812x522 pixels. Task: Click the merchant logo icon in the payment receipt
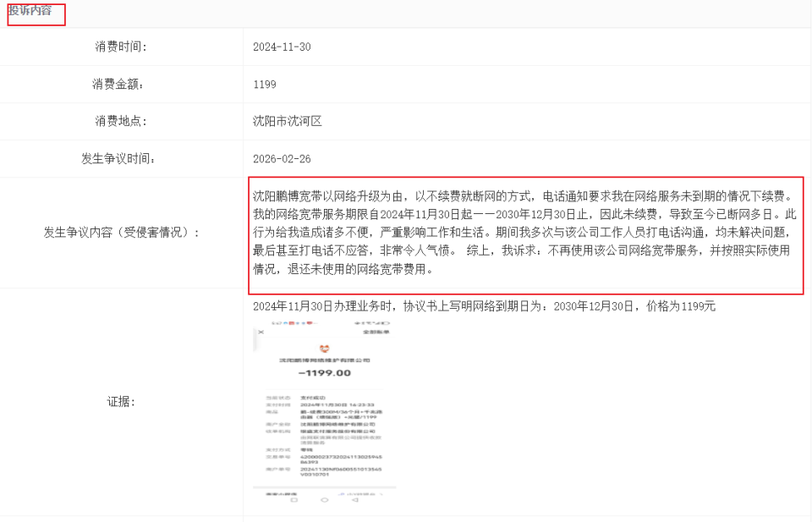(324, 349)
